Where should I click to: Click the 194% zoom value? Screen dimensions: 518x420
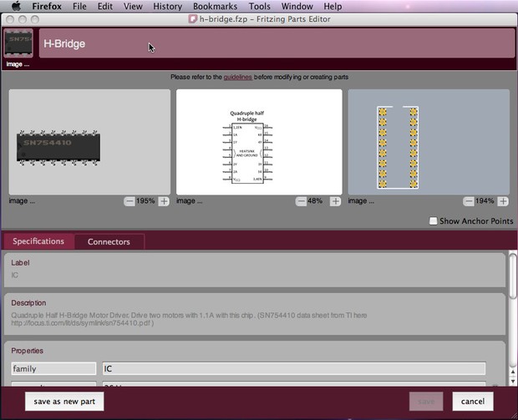point(485,200)
